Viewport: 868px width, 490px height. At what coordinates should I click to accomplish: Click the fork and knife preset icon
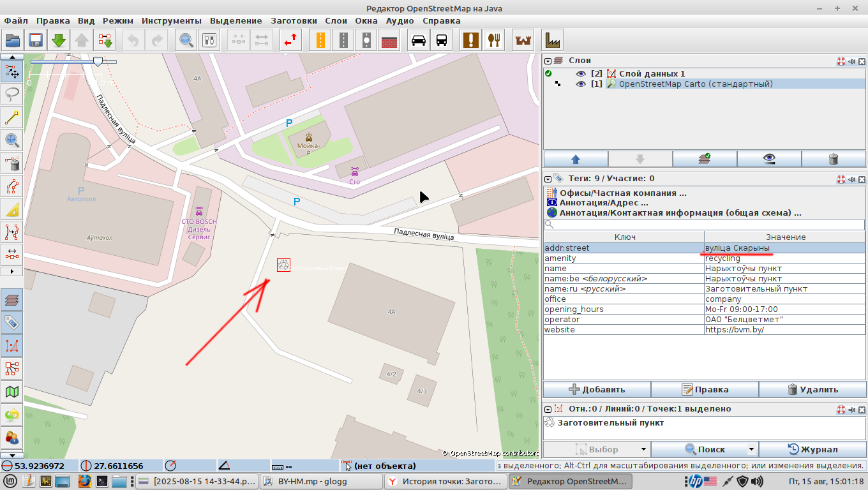pyautogui.click(x=493, y=40)
